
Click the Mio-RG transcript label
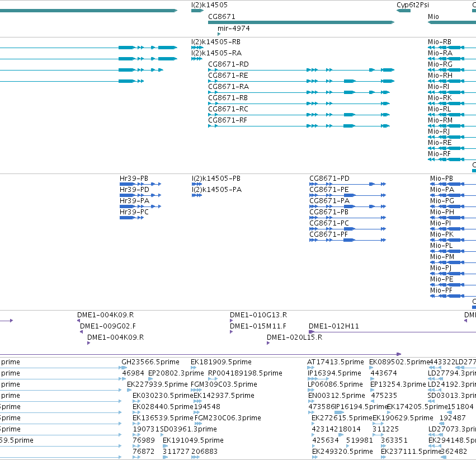[x=440, y=64]
